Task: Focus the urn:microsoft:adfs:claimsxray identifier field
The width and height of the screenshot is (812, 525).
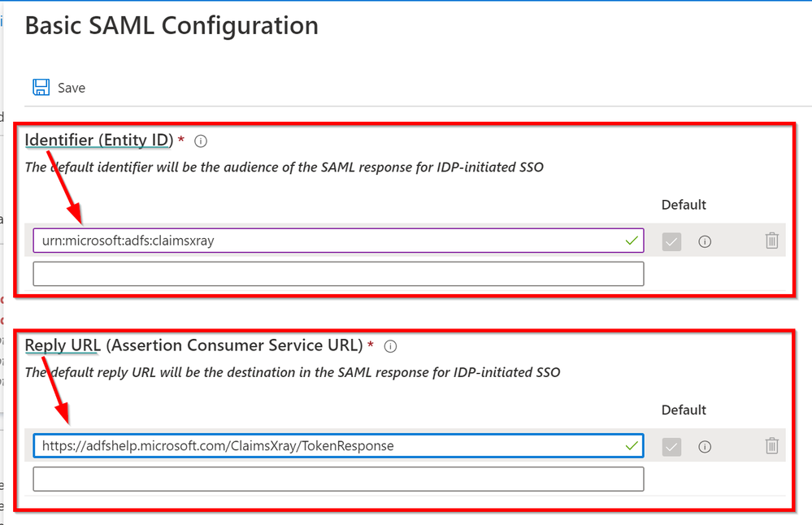Action: tap(325, 241)
